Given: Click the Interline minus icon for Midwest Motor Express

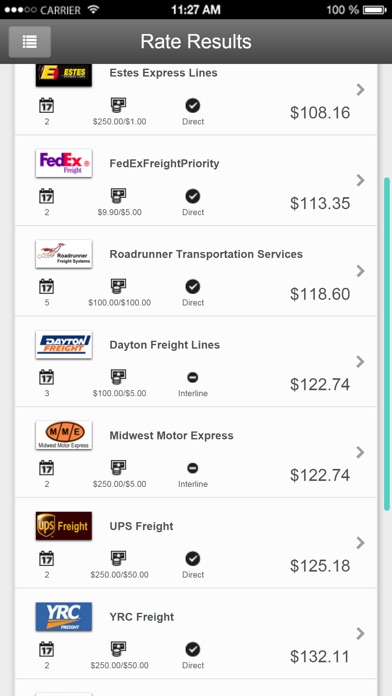Looking at the screenshot, I should pyautogui.click(x=193, y=468).
